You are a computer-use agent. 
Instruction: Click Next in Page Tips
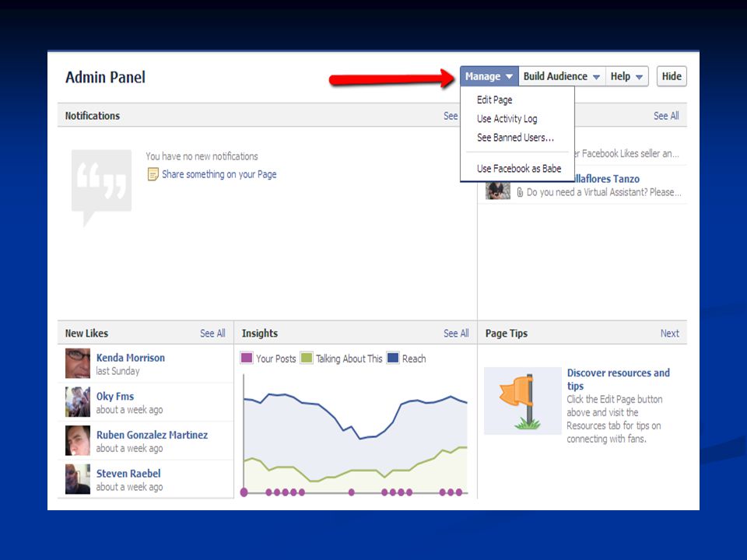669,334
